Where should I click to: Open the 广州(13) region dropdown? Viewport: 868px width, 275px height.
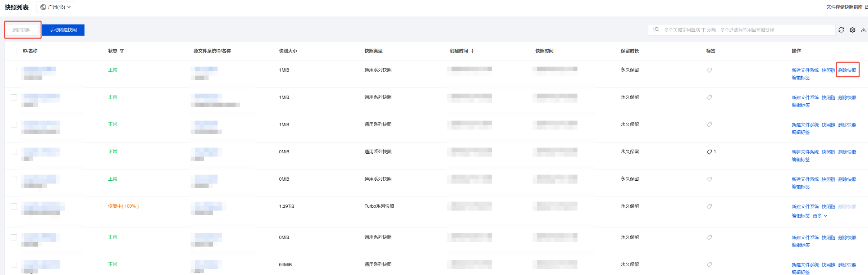[x=56, y=7]
